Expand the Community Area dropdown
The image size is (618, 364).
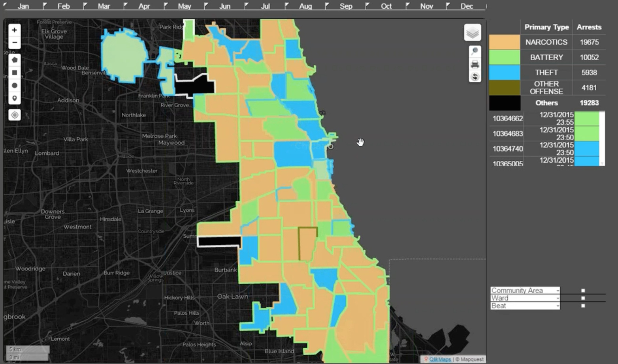point(557,291)
